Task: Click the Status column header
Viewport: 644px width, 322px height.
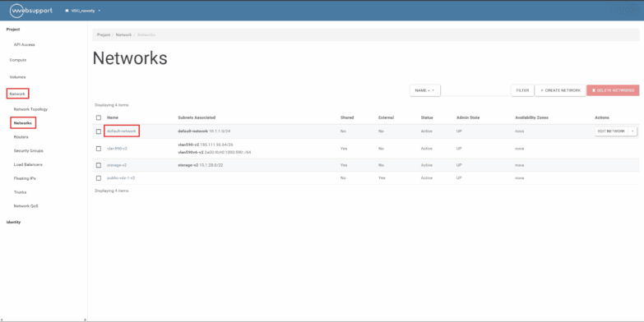Action: click(427, 117)
